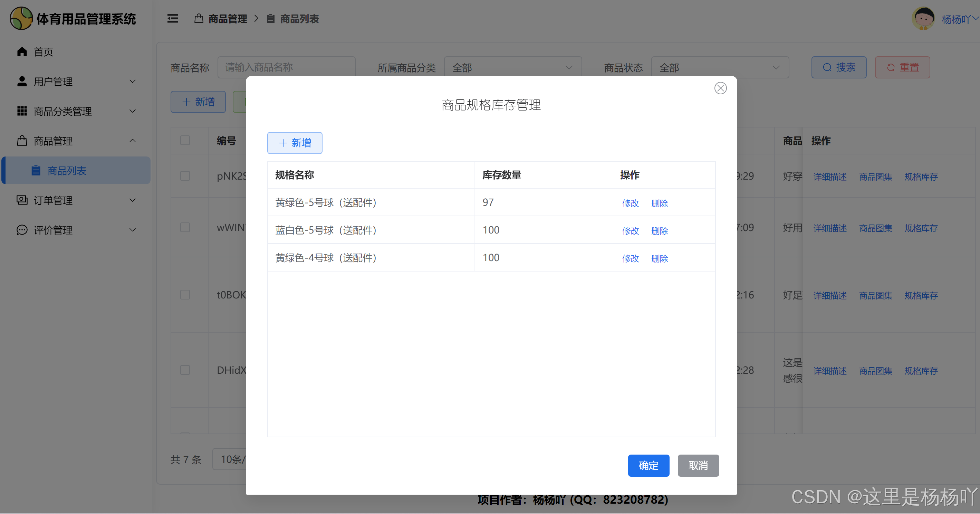The height and width of the screenshot is (514, 980).
Task: Click the 新增 button above the product table
Action: tap(198, 102)
